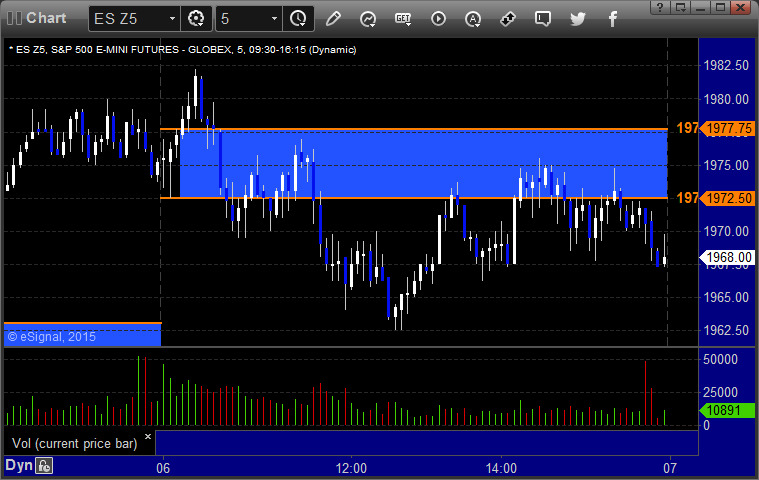
Task: Click the 1975.00 price axis label
Action: point(726,165)
